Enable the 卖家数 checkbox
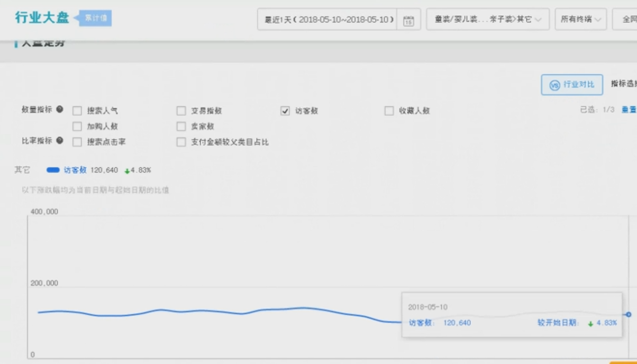 coord(181,126)
